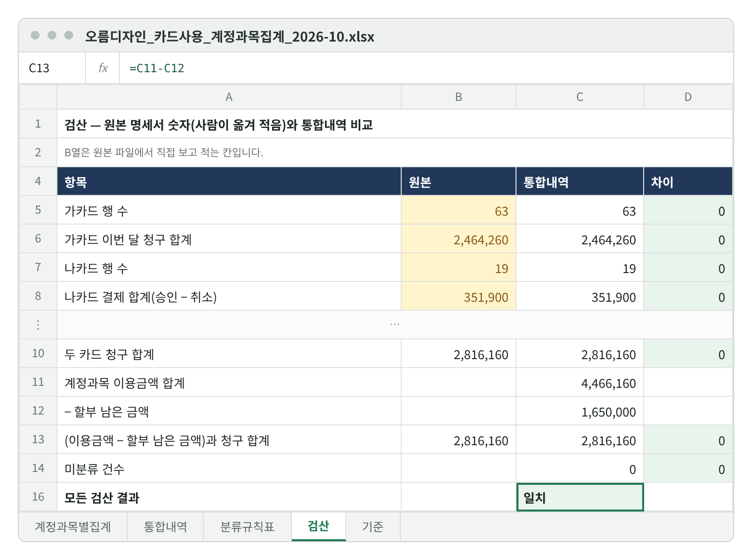
Task: Select row header 13
Action: [38, 440]
